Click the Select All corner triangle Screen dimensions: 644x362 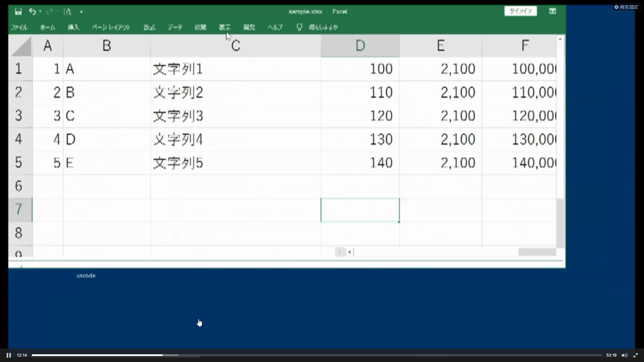(x=21, y=46)
